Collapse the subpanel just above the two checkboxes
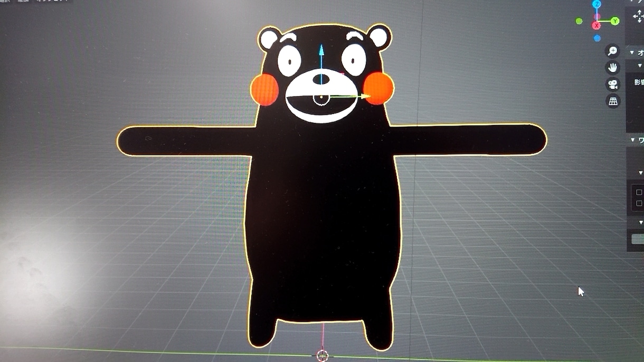This screenshot has width=644, height=362. [641, 173]
